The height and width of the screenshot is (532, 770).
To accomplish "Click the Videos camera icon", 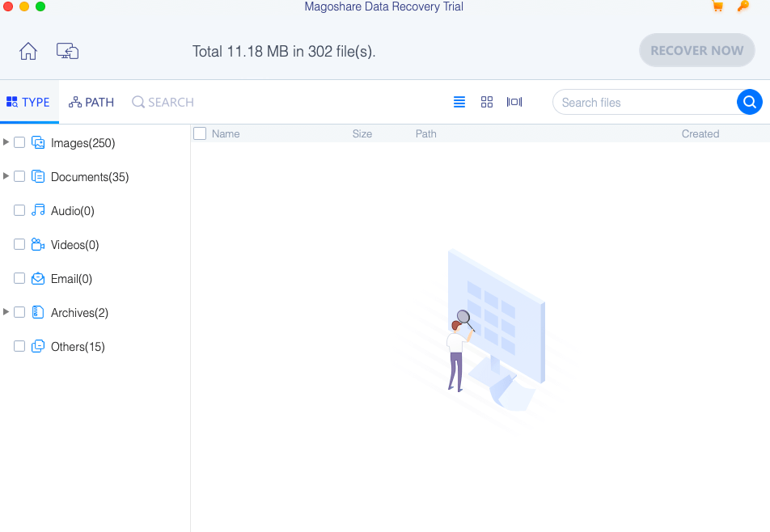I will tap(38, 244).
